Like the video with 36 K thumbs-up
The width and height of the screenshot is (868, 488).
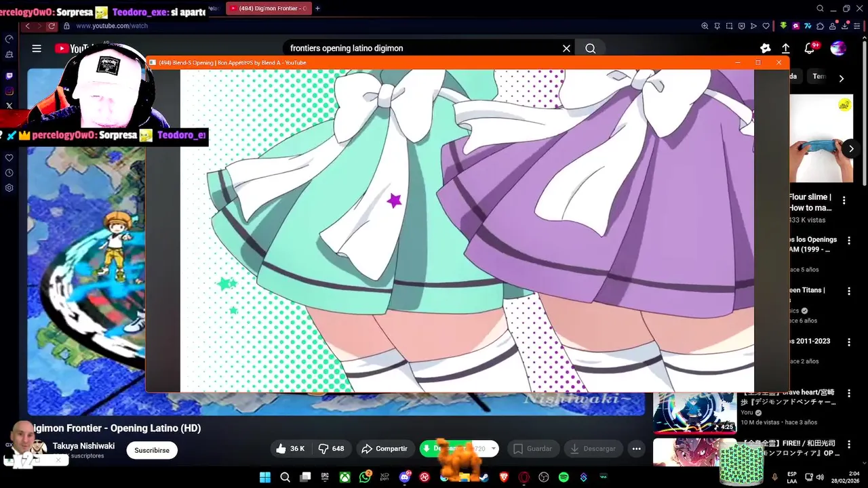(291, 449)
